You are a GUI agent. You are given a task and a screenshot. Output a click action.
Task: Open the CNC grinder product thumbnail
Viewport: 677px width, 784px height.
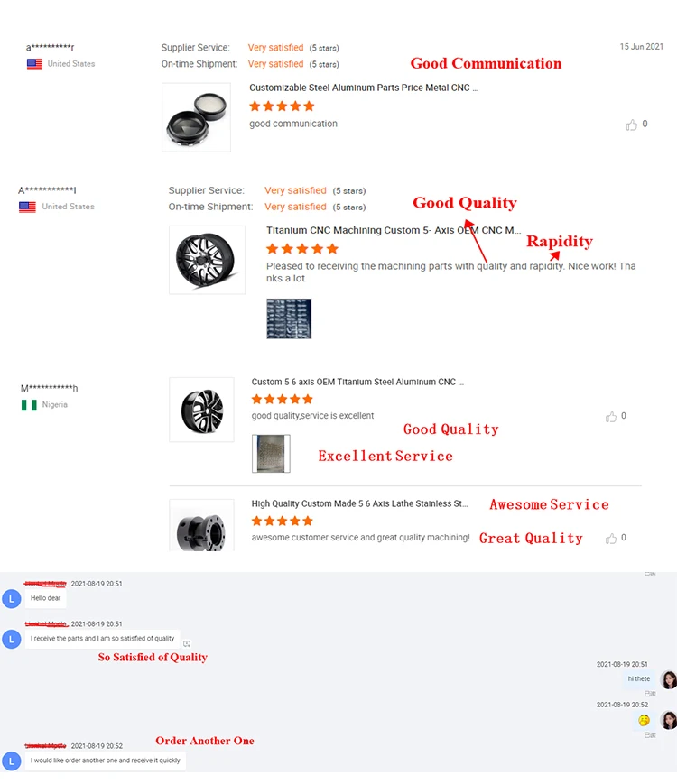coord(196,117)
